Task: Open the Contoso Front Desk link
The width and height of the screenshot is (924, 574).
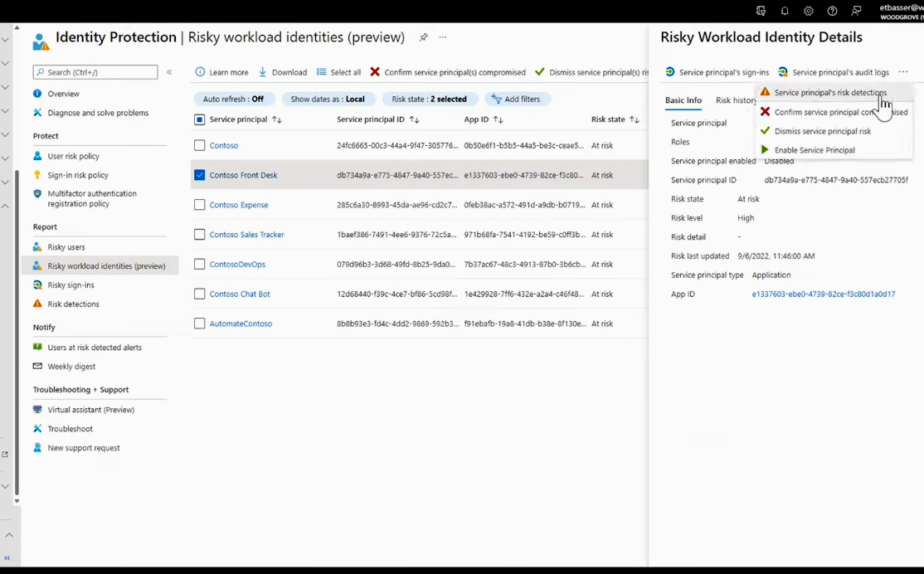Action: (243, 175)
